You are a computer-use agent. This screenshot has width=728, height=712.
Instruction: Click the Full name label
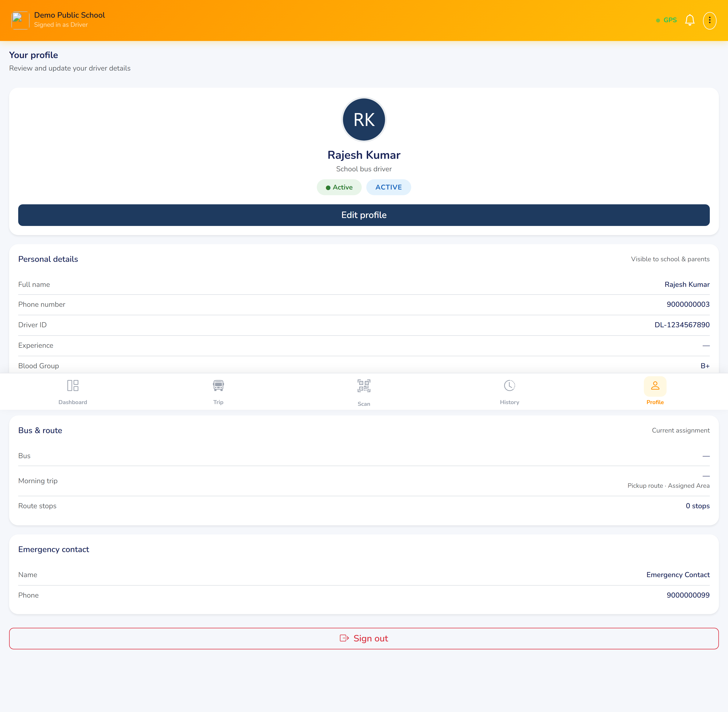pyautogui.click(x=34, y=285)
